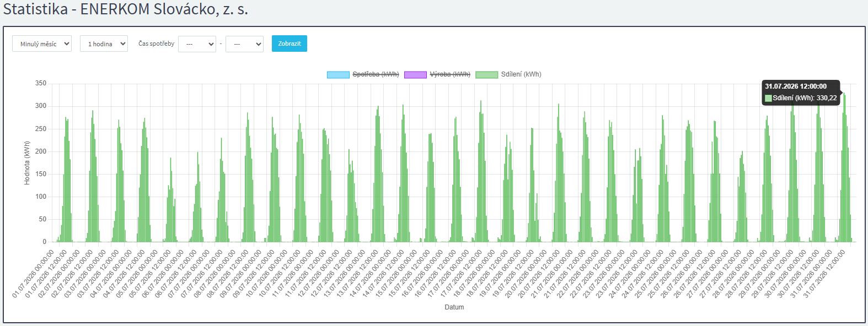
Task: Click the 350 value on the y-axis
Action: pyautogui.click(x=41, y=83)
